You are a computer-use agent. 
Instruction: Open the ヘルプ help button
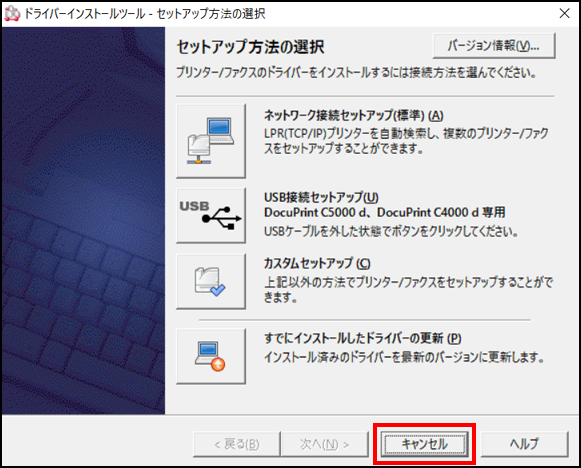tap(524, 444)
